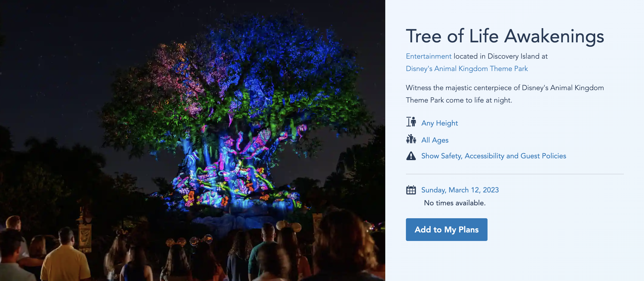Click the 'located in Discovery Island' text
644x281 pixels.
coord(496,56)
